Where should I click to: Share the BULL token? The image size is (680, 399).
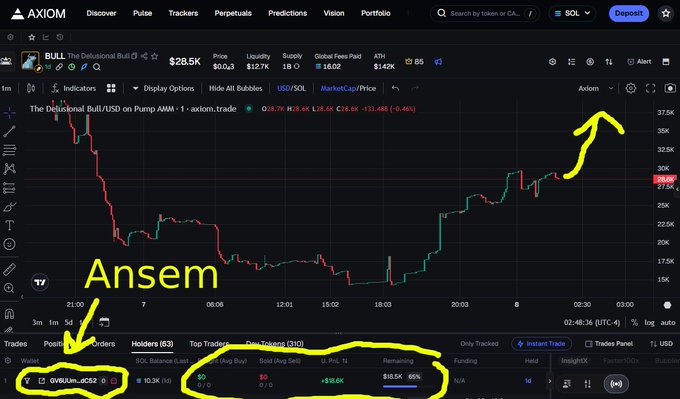point(144,56)
